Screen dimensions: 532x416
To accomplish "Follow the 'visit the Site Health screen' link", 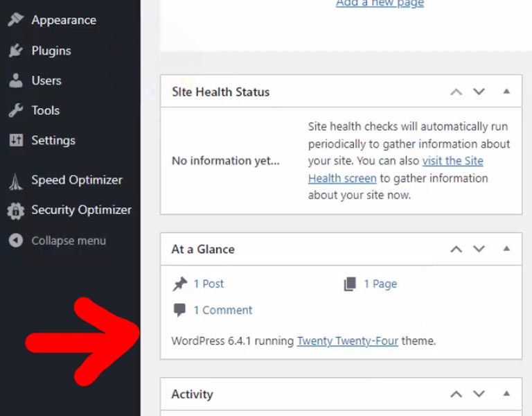I will point(452,161).
